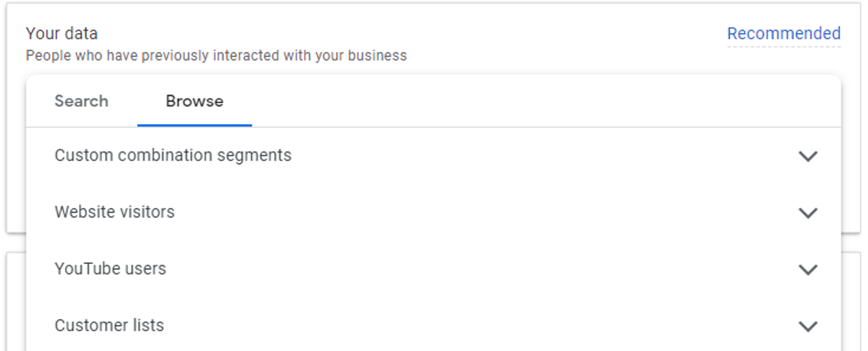This screenshot has width=868, height=351.
Task: Click the Custom combination segments label
Action: pos(173,156)
